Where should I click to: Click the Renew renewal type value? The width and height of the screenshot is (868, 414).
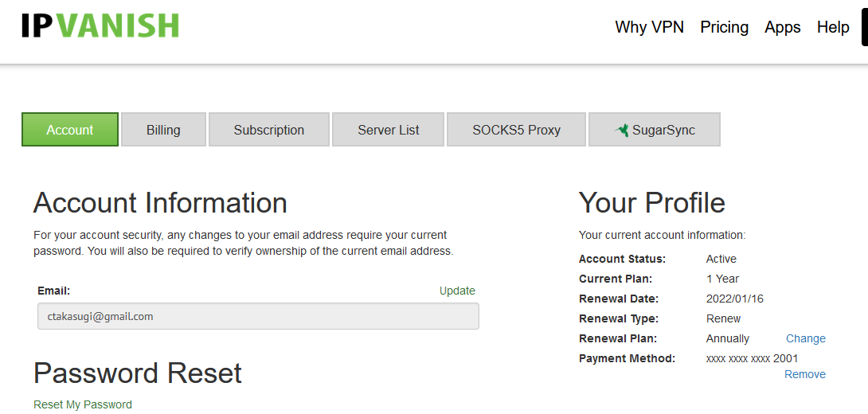[724, 318]
